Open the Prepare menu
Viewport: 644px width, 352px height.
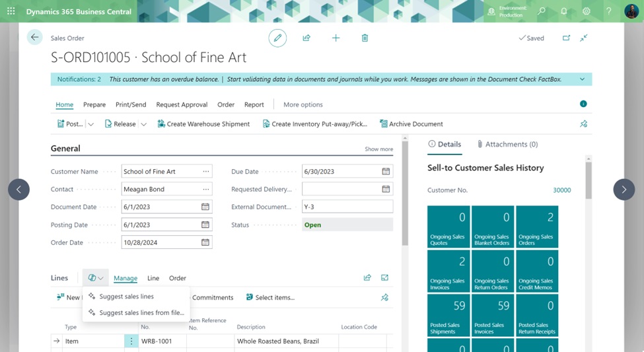94,104
